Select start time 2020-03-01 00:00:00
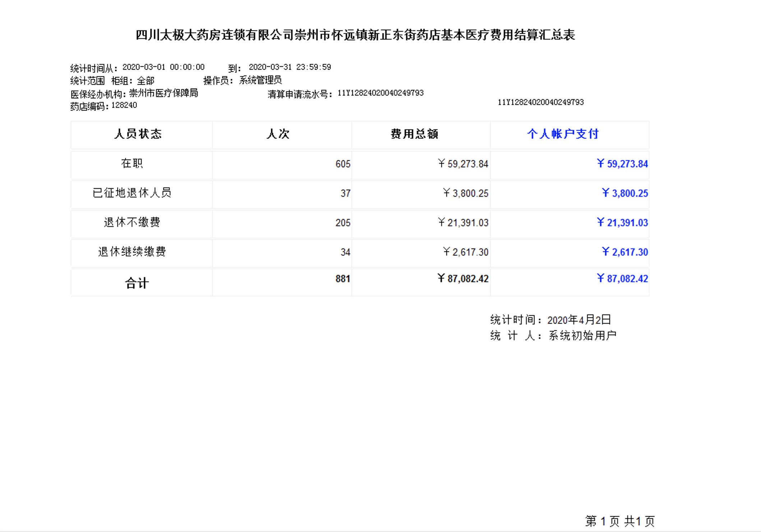 click(x=163, y=67)
